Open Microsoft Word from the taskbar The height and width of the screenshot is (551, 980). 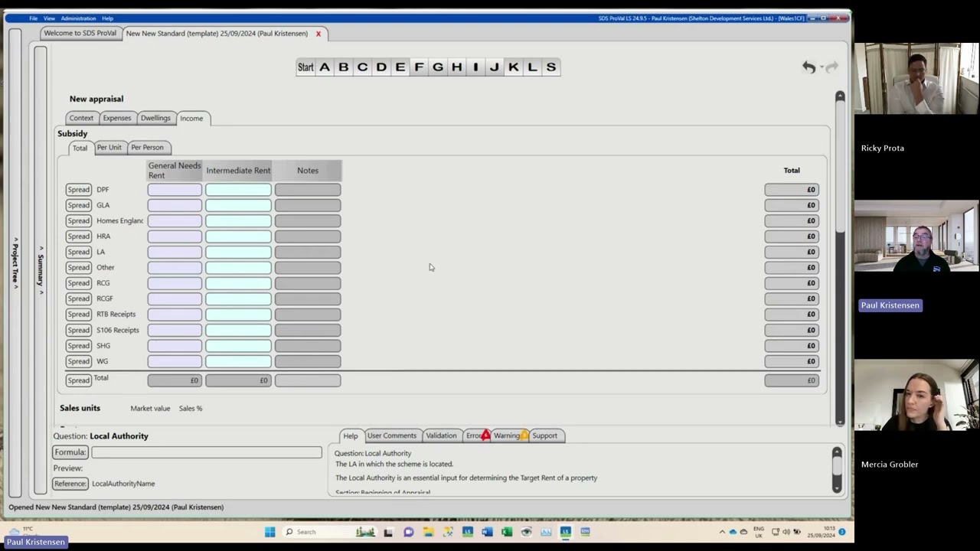(x=487, y=532)
